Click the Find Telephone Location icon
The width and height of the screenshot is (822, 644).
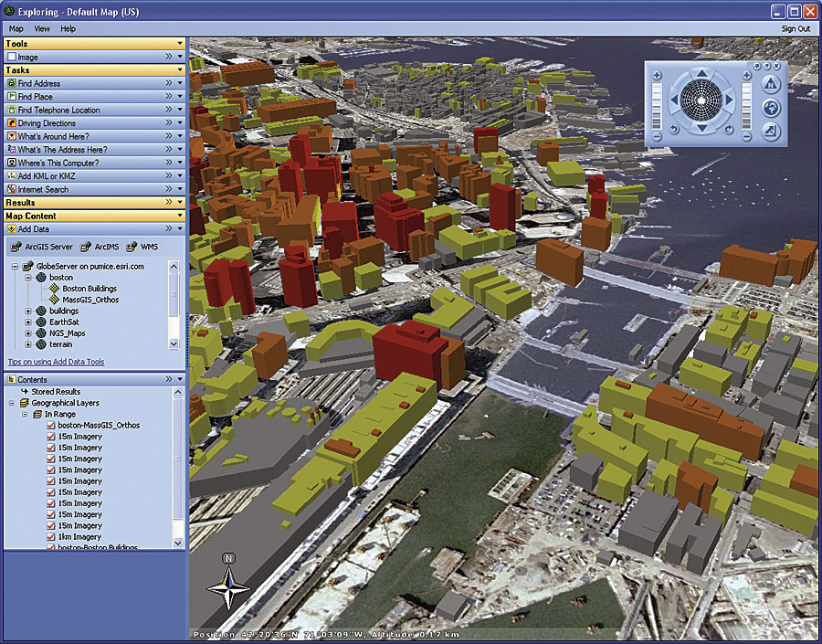click(12, 110)
